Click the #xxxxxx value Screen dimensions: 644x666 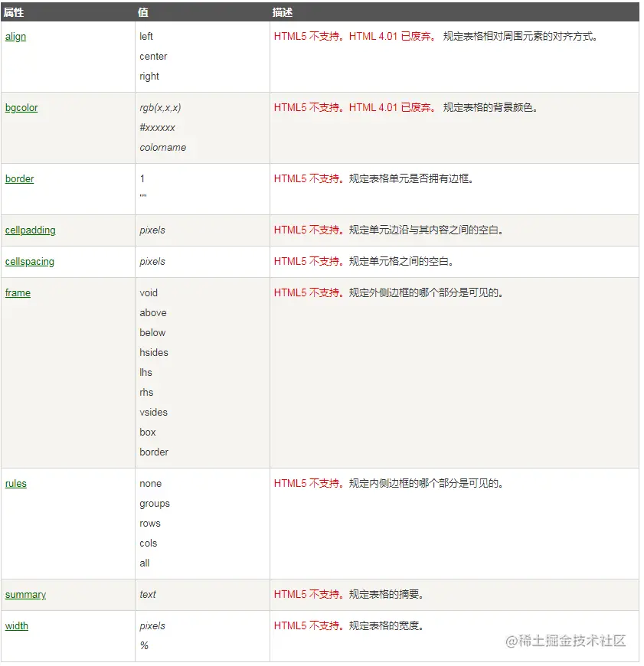(157, 128)
